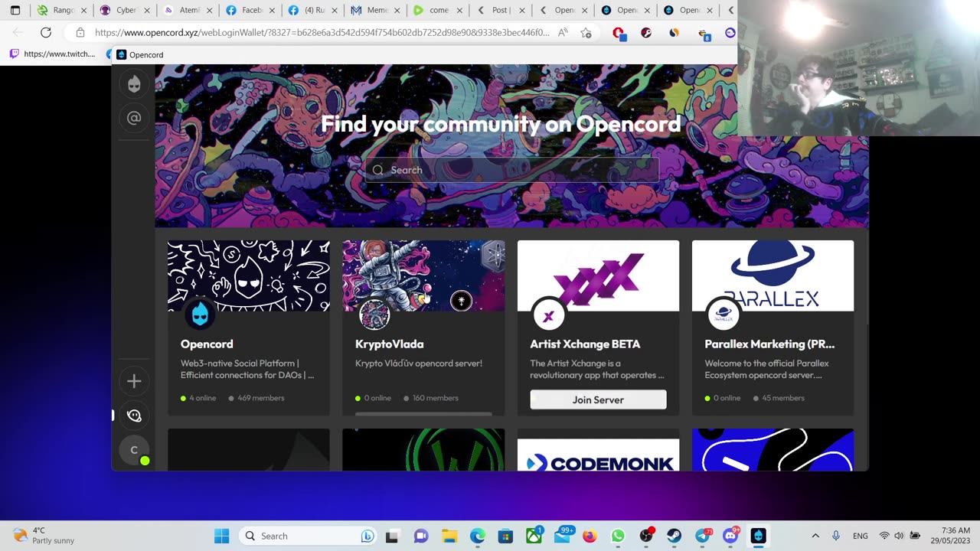Open Task View on taskbar
This screenshot has height=551, width=980.
392,536
